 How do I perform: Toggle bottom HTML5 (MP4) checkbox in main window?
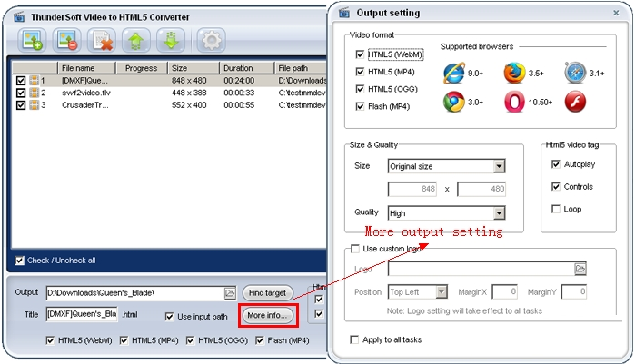click(x=124, y=340)
